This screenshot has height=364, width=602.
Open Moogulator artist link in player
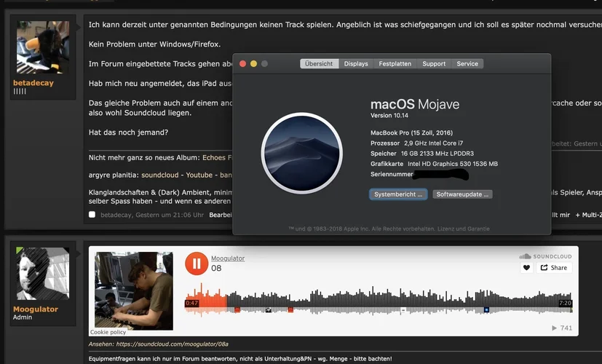tap(228, 258)
